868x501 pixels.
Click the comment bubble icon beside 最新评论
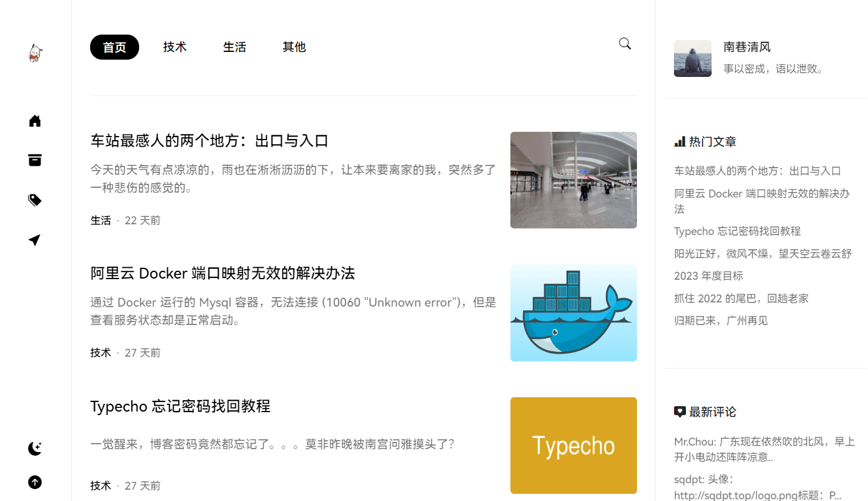coord(679,412)
